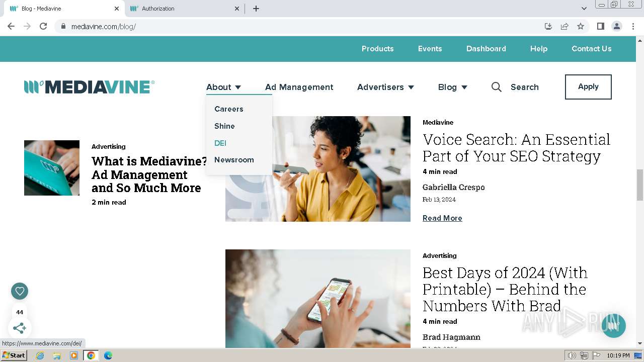This screenshot has height=362, width=644.
Task: Open the laptop thumbnail for What is Mediavine
Action: point(52,168)
